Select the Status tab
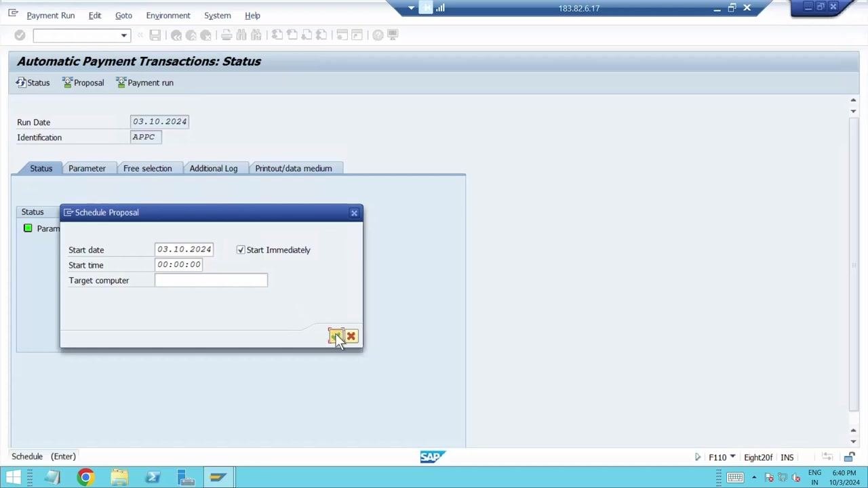 [41, 168]
